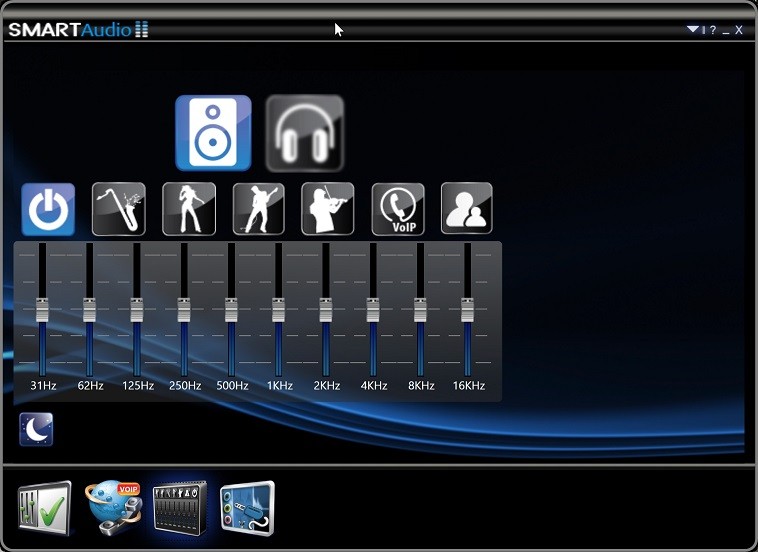Select the Headphones output device icon
This screenshot has width=758, height=552.
(305, 133)
